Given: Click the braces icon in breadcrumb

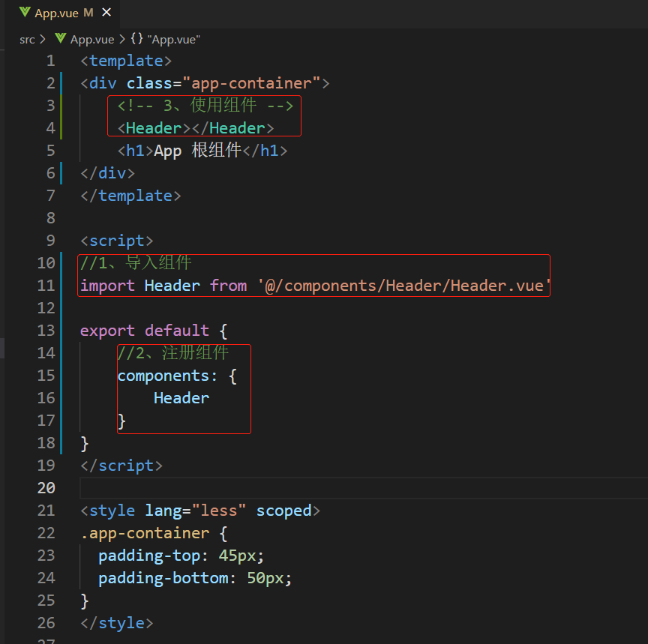Looking at the screenshot, I should tap(136, 39).
